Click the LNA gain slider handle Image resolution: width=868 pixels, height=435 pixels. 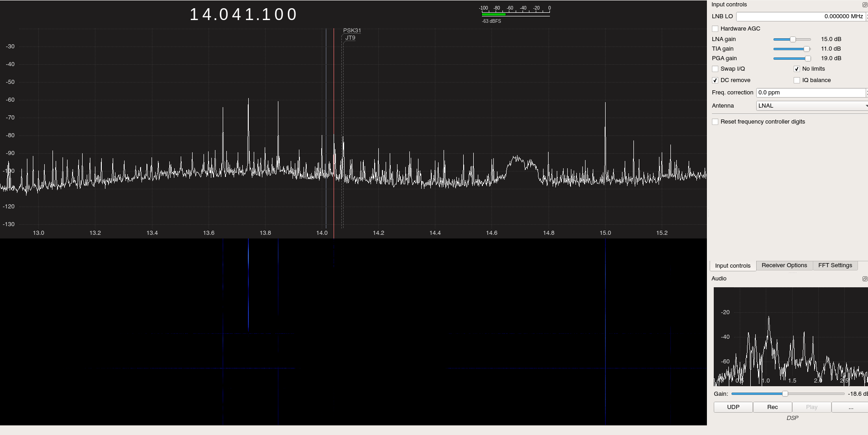pyautogui.click(x=793, y=40)
